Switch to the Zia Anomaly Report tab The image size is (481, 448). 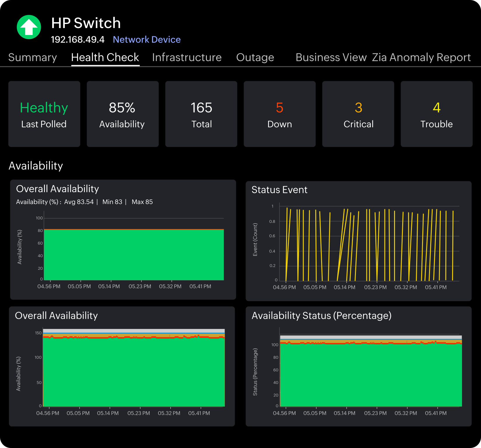coord(421,57)
